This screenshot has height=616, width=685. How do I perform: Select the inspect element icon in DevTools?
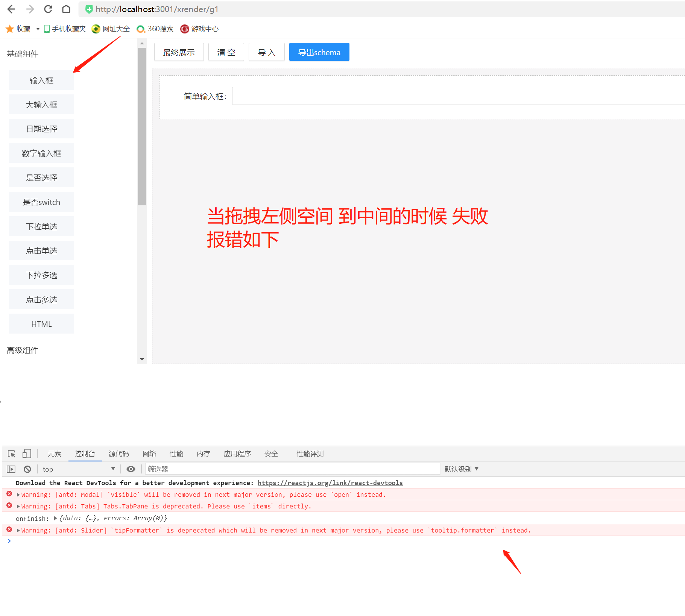(11, 454)
